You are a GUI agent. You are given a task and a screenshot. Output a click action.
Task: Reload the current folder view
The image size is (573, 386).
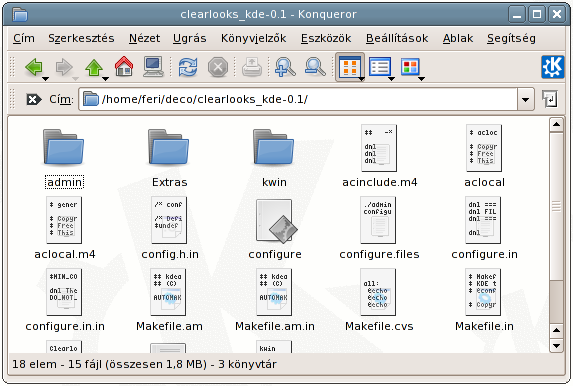188,67
